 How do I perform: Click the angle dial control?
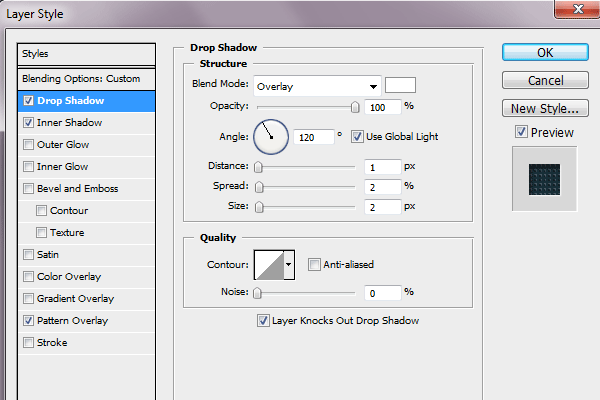click(270, 136)
